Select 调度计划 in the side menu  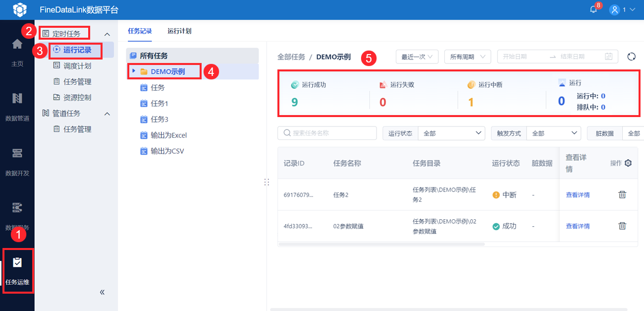coord(77,65)
